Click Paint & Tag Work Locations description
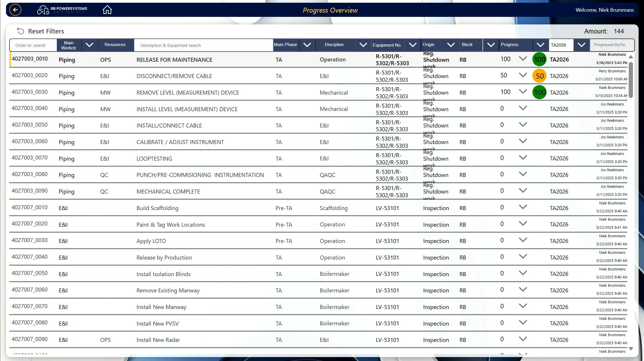 click(x=171, y=225)
